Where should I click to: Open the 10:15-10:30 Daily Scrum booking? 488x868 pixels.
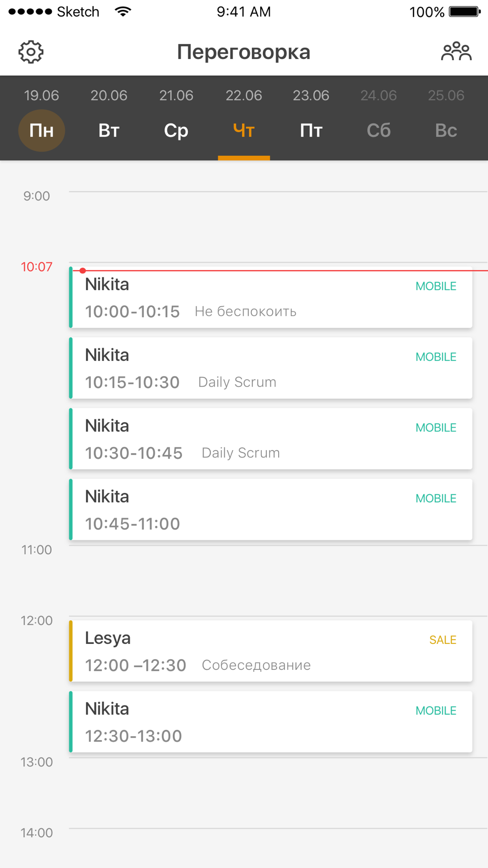(271, 368)
